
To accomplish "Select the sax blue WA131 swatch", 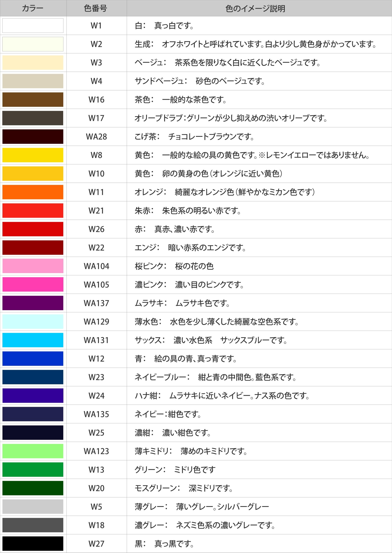I will pos(33,340).
